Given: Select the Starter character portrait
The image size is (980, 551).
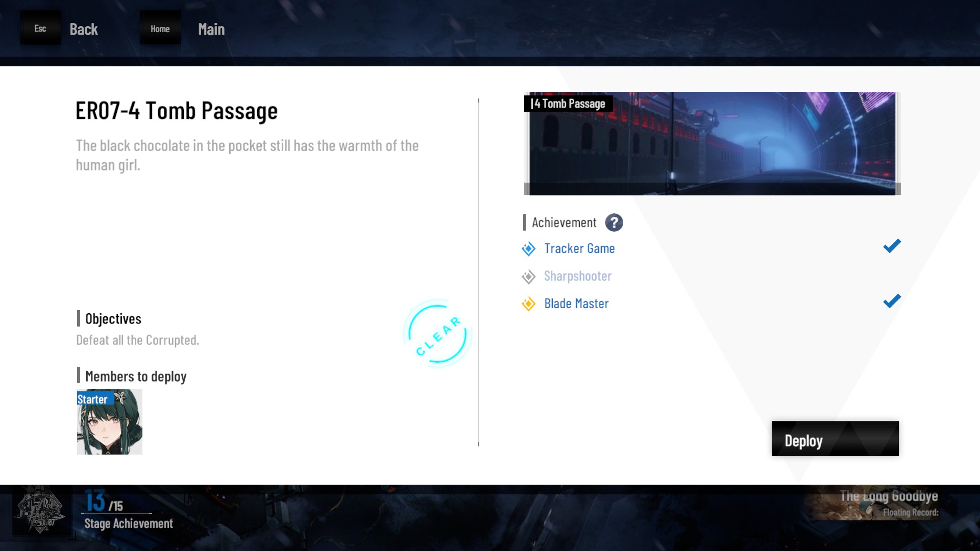Looking at the screenshot, I should tap(110, 422).
